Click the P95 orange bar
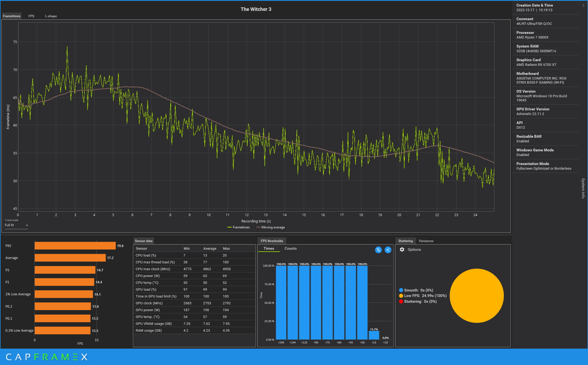 (75, 246)
